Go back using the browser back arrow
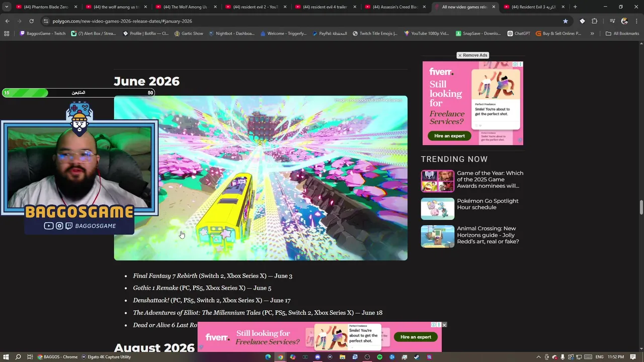The image size is (644, 362). 7,21
